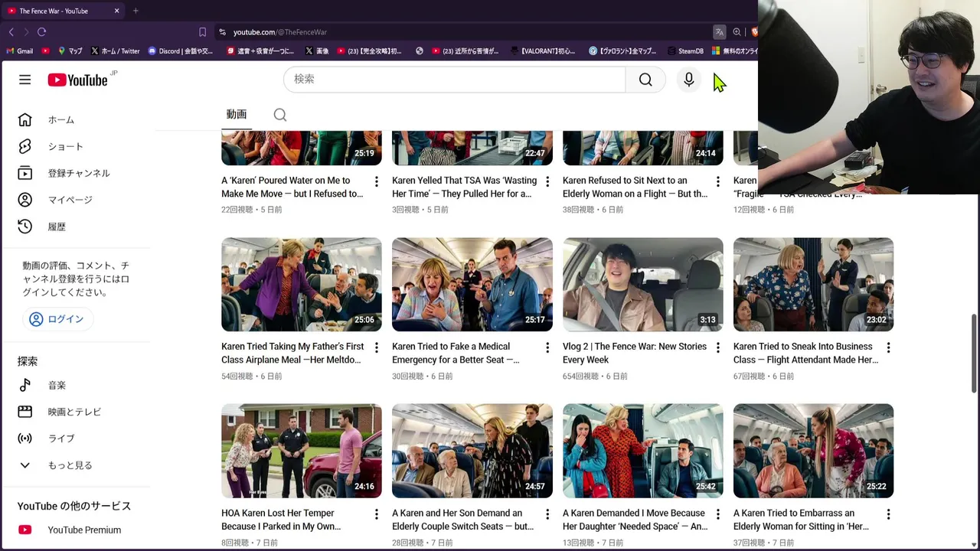This screenshot has width=980, height=551.
Task: Play 'Embarrass an Elderly Woman' video thumbnail
Action: [x=813, y=451]
